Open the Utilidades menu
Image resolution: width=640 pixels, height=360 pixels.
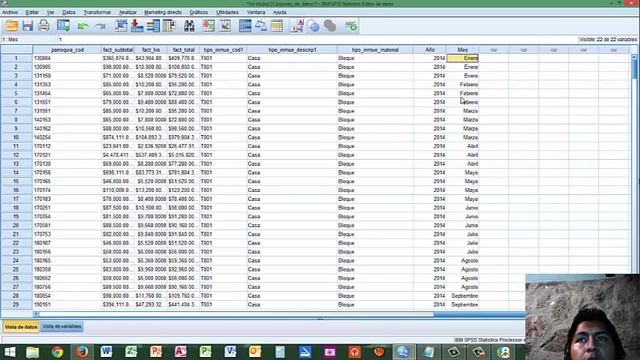click(x=227, y=12)
